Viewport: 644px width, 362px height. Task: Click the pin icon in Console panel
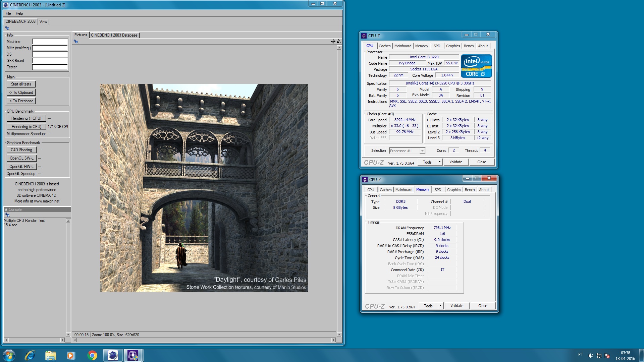click(7, 215)
